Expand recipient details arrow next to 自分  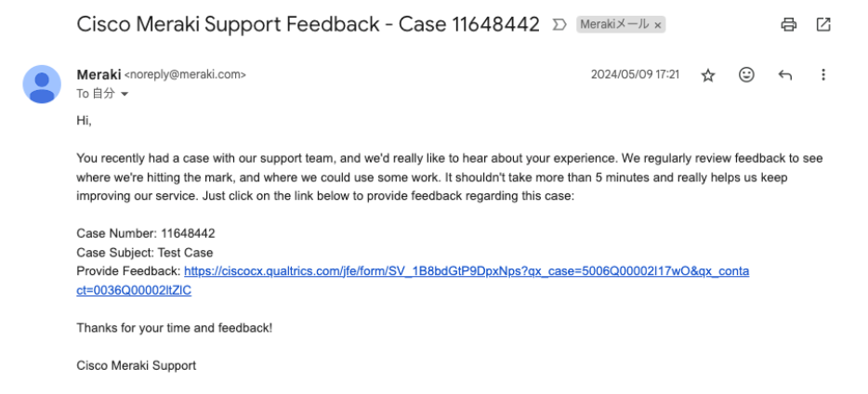(124, 95)
